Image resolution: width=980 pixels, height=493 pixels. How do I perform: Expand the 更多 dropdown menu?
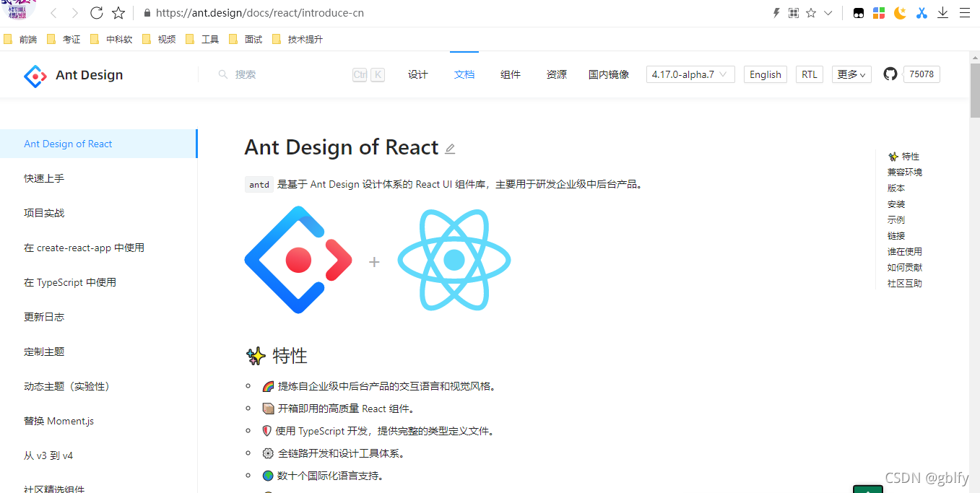pos(851,74)
